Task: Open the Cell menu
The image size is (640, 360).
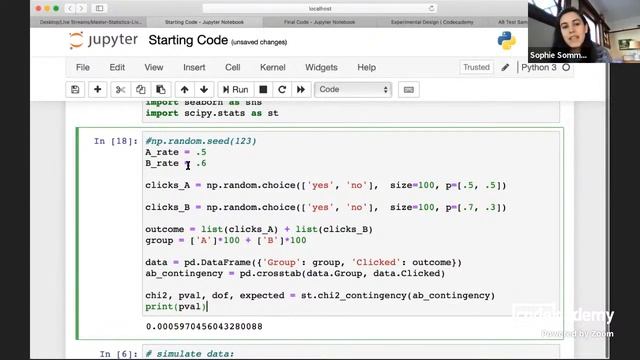Action: click(x=233, y=67)
